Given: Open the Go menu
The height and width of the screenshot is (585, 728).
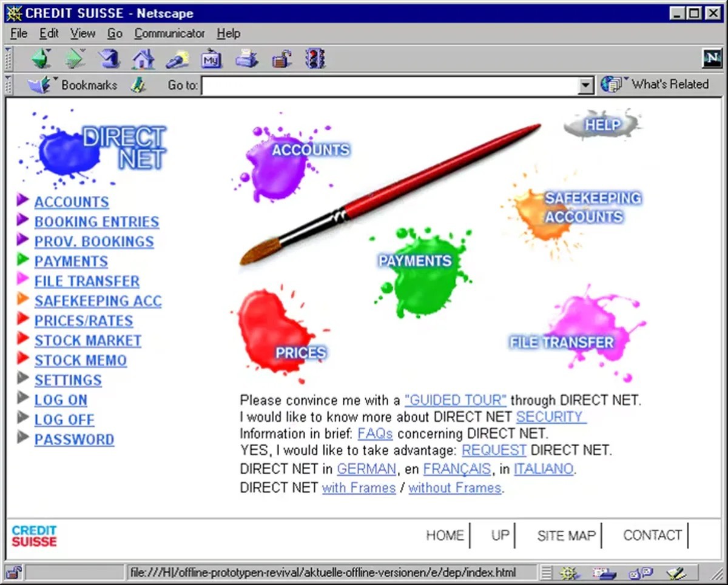Looking at the screenshot, I should (x=115, y=33).
